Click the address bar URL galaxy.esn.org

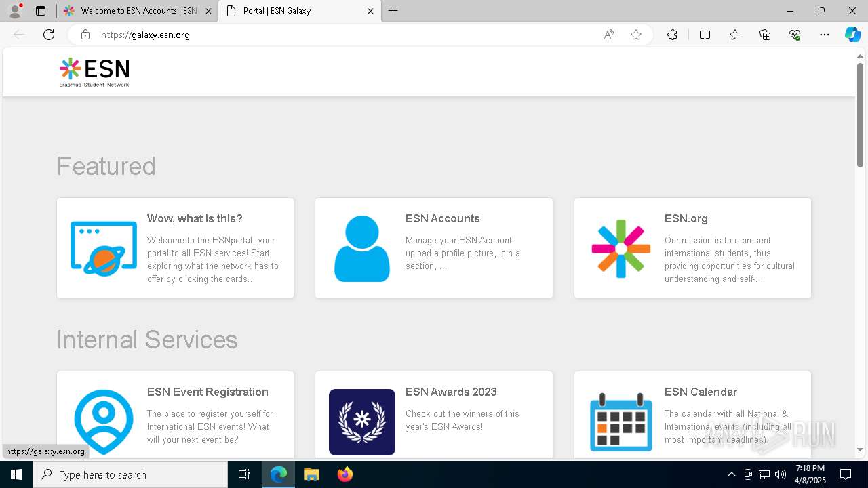click(145, 35)
